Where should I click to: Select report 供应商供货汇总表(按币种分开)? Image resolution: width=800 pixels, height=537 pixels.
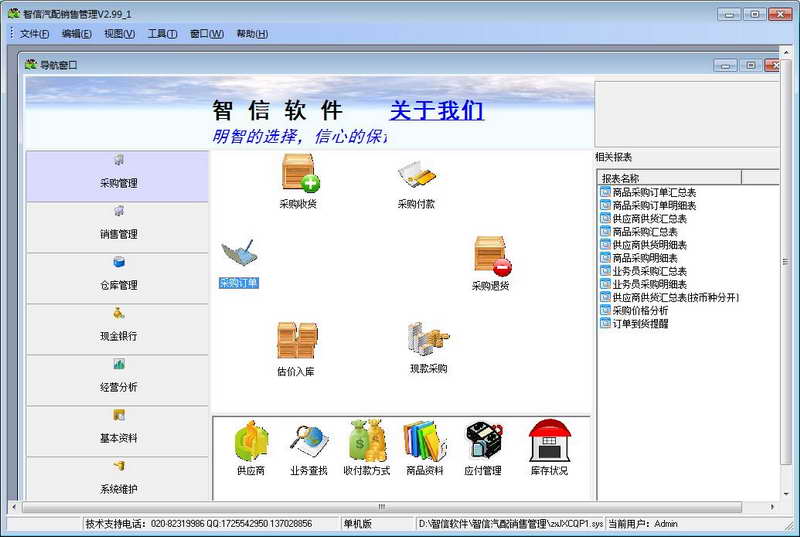point(670,297)
